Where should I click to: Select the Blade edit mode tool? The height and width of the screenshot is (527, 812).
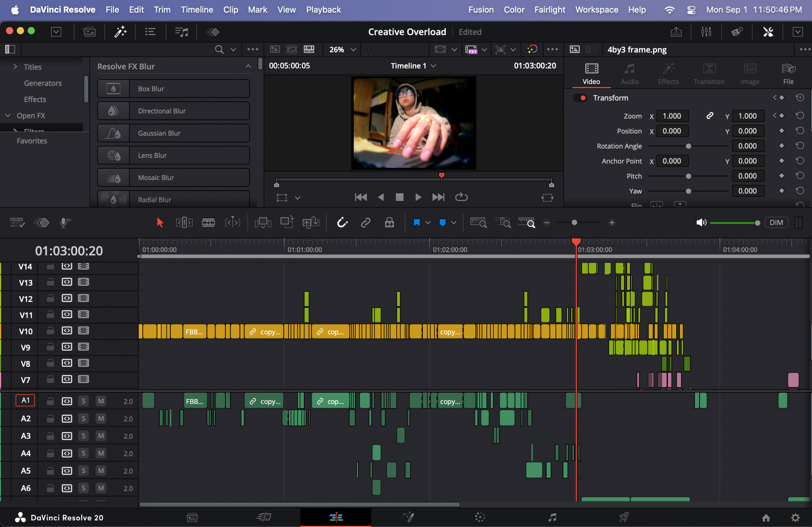click(208, 223)
